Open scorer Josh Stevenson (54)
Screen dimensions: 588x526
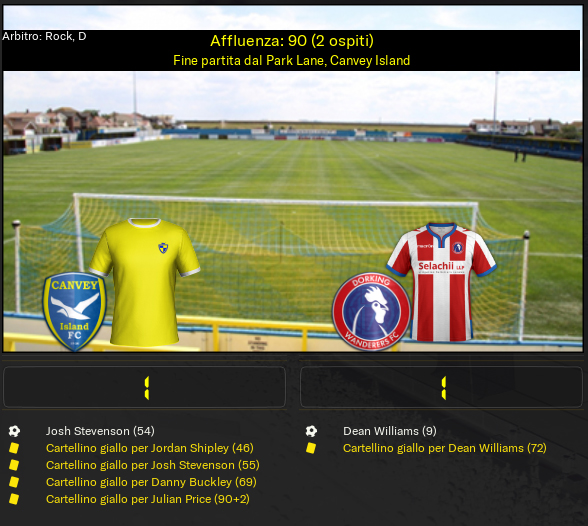(100, 431)
